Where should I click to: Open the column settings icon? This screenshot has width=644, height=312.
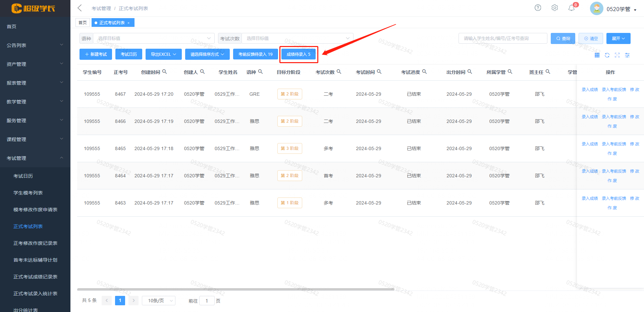pyautogui.click(x=627, y=55)
